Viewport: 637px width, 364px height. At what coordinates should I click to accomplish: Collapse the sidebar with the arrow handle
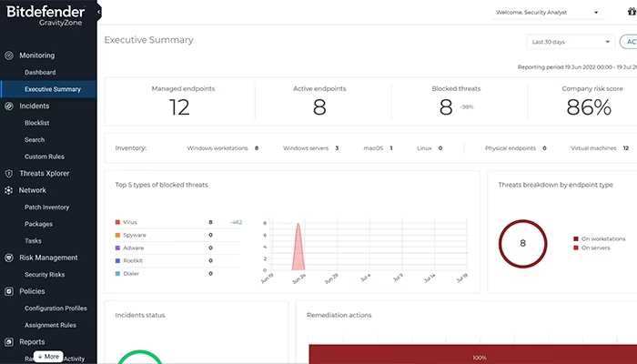[98, 12]
